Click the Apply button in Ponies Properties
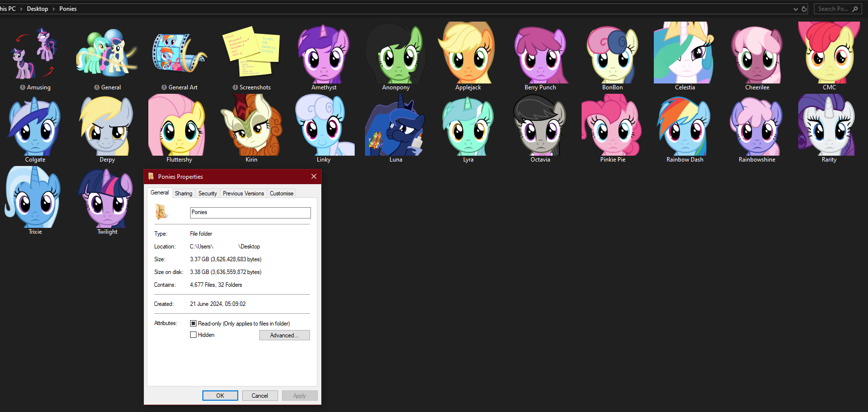The image size is (868, 412). click(300, 396)
